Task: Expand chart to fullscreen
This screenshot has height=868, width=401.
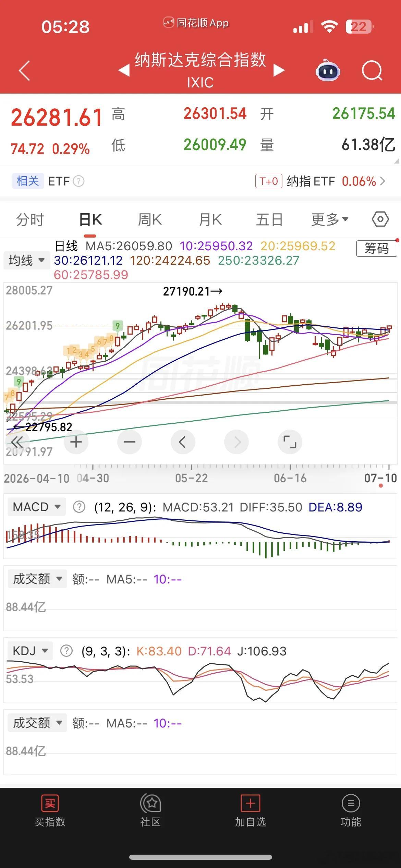Action: point(290,442)
